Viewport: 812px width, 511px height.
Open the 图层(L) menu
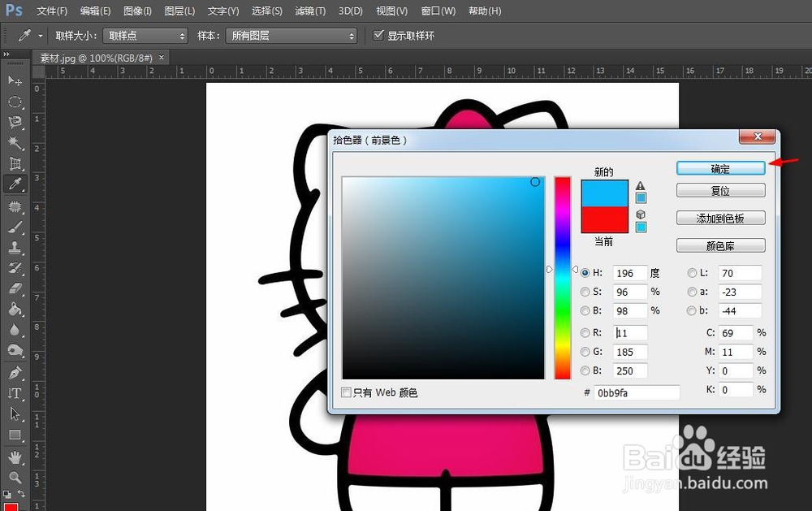[179, 11]
